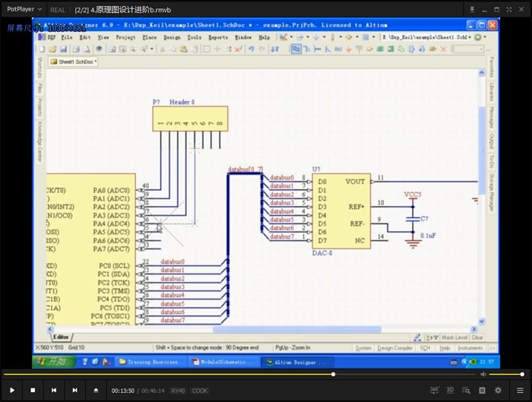Toggle 360° video mode
The height and width of the screenshot is (402, 532).
point(434,390)
